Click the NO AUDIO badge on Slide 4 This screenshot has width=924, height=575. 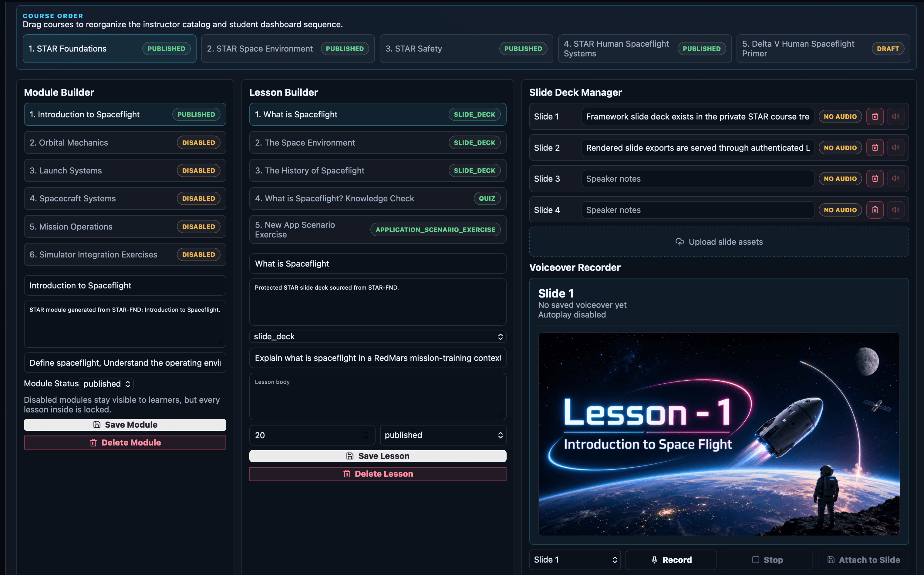840,210
